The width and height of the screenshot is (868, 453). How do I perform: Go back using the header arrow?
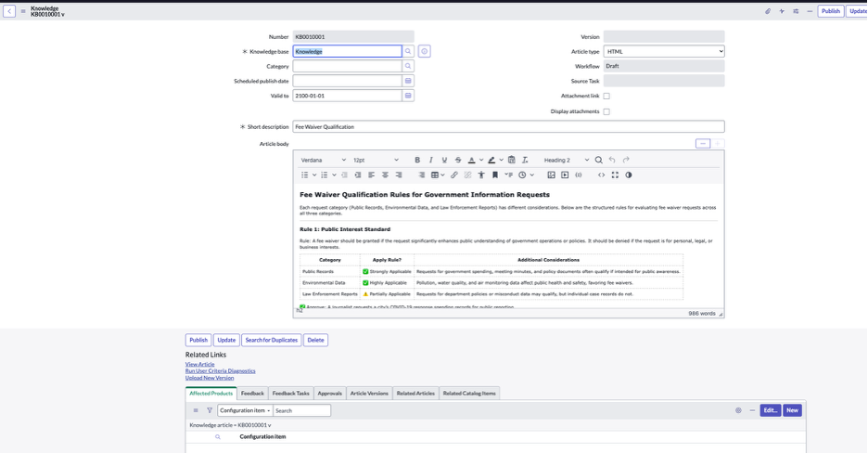9,11
